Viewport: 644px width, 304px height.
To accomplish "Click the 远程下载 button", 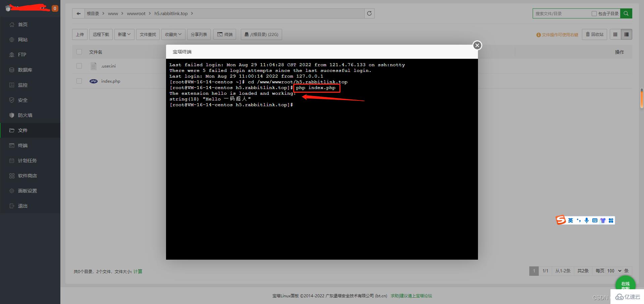I will point(101,34).
